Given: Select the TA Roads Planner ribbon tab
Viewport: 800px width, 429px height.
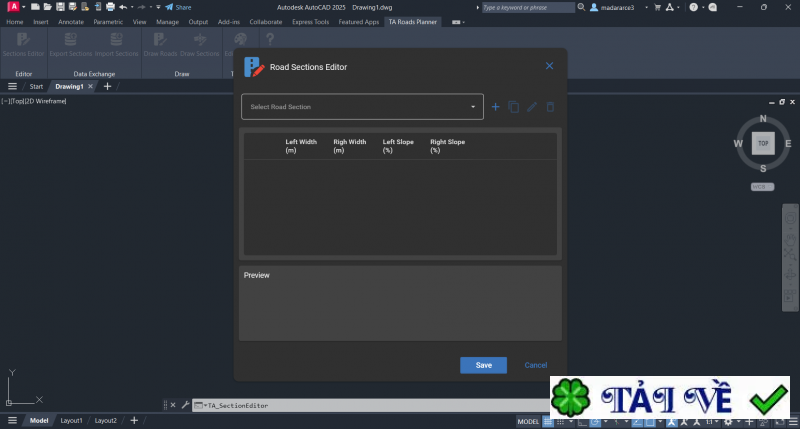Looking at the screenshot, I should (x=412, y=22).
